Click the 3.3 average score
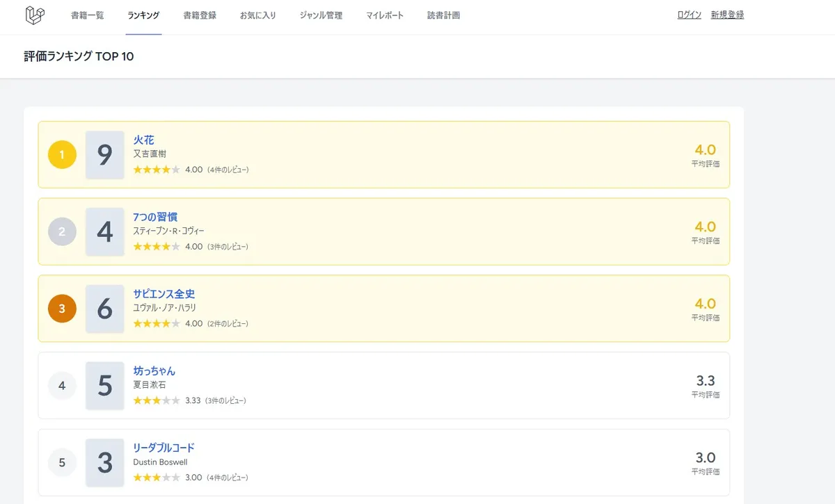This screenshot has width=835, height=504. click(706, 381)
